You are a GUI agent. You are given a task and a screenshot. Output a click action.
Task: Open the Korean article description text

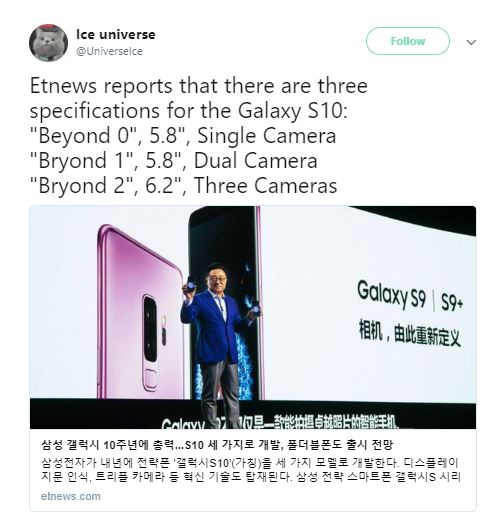click(x=251, y=470)
